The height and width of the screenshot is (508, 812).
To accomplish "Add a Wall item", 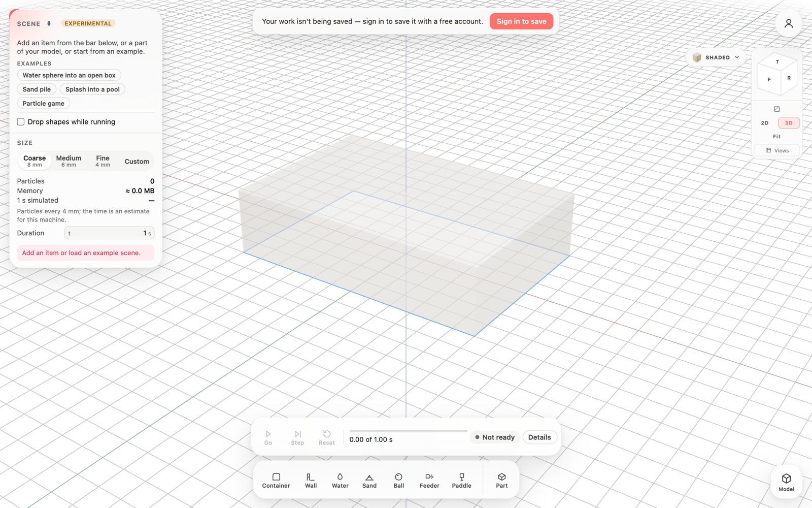I will (311, 480).
